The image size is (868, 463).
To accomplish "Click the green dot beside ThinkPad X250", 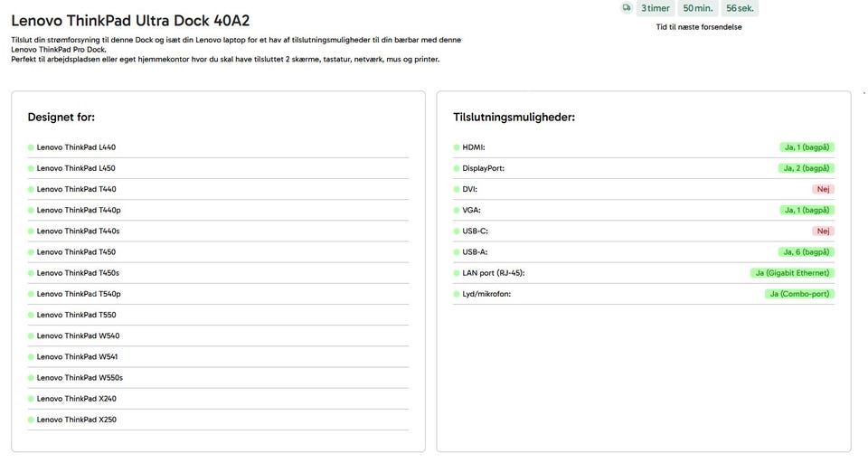I will click(x=31, y=420).
